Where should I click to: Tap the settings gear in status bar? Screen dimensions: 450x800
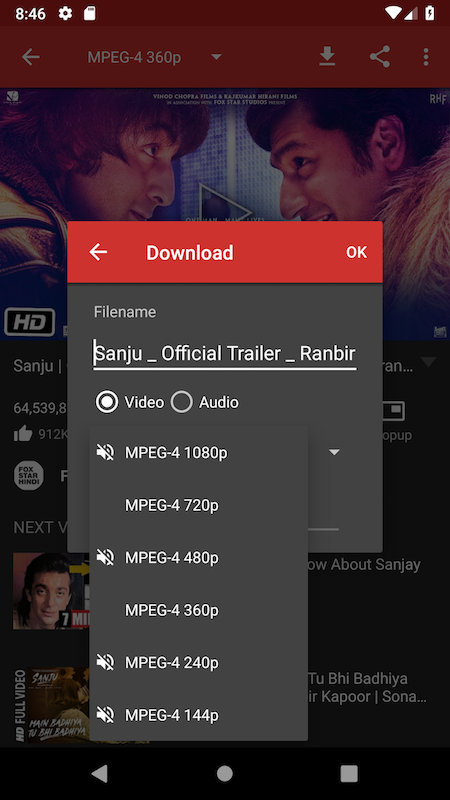click(x=65, y=13)
